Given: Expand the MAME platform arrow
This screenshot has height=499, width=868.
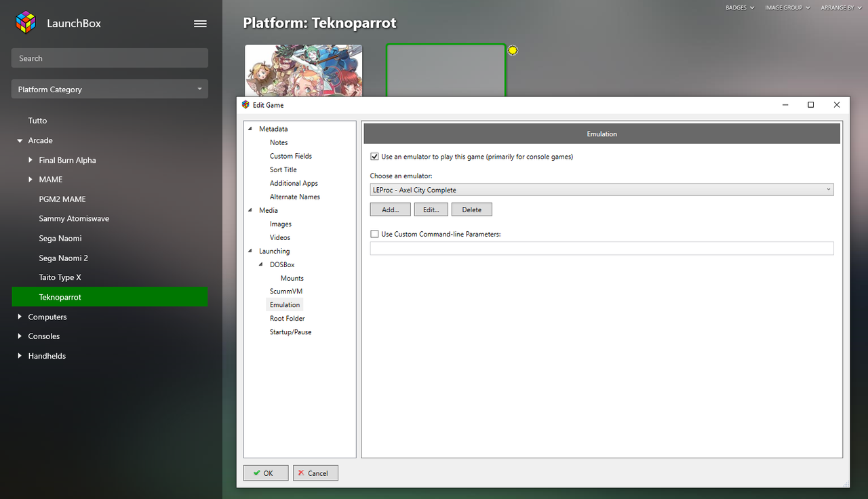Looking at the screenshot, I should click(x=31, y=180).
